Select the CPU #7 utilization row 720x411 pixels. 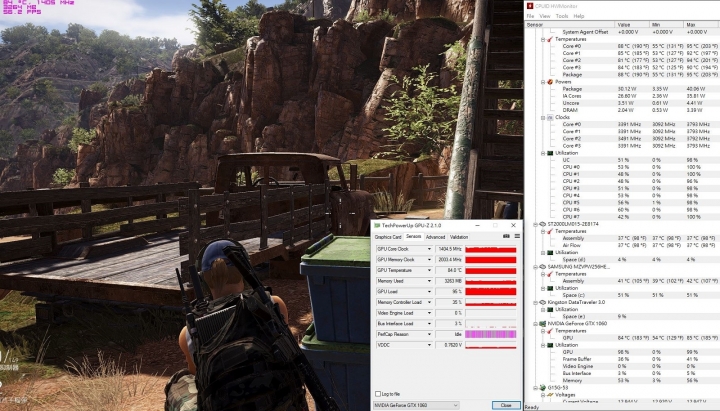pos(639,217)
